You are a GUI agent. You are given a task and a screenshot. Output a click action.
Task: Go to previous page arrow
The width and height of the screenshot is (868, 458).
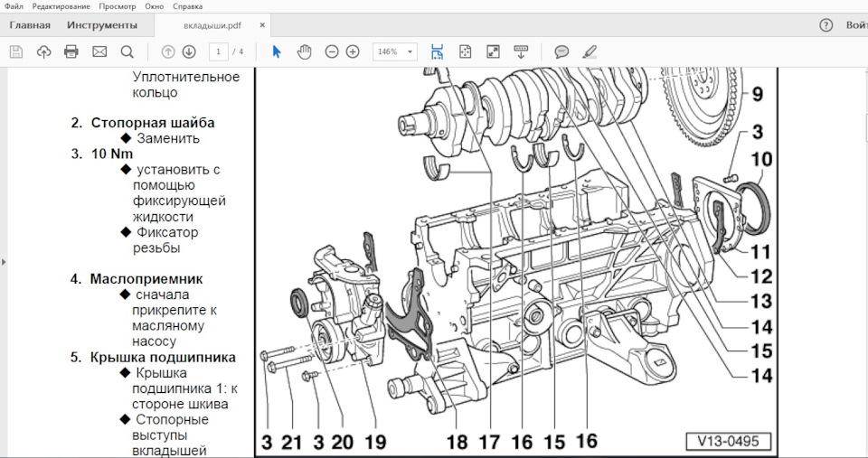pos(168,52)
